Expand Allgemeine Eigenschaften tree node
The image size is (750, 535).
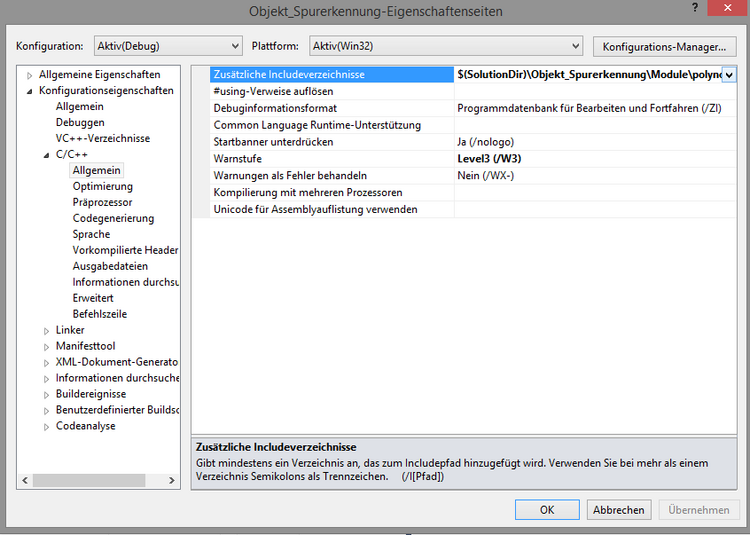[30, 75]
